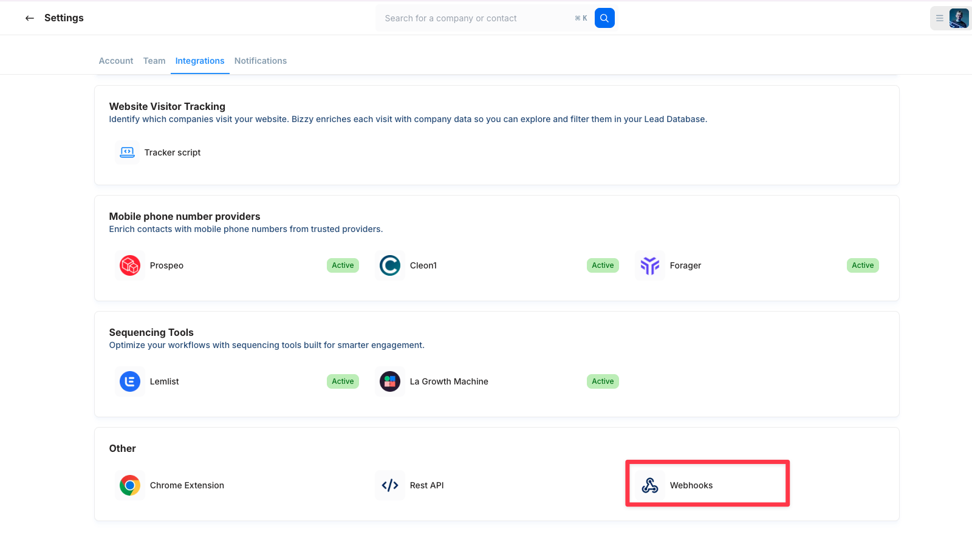Image resolution: width=972 pixels, height=560 pixels.
Task: Click the Other section heading
Action: [x=122, y=448]
